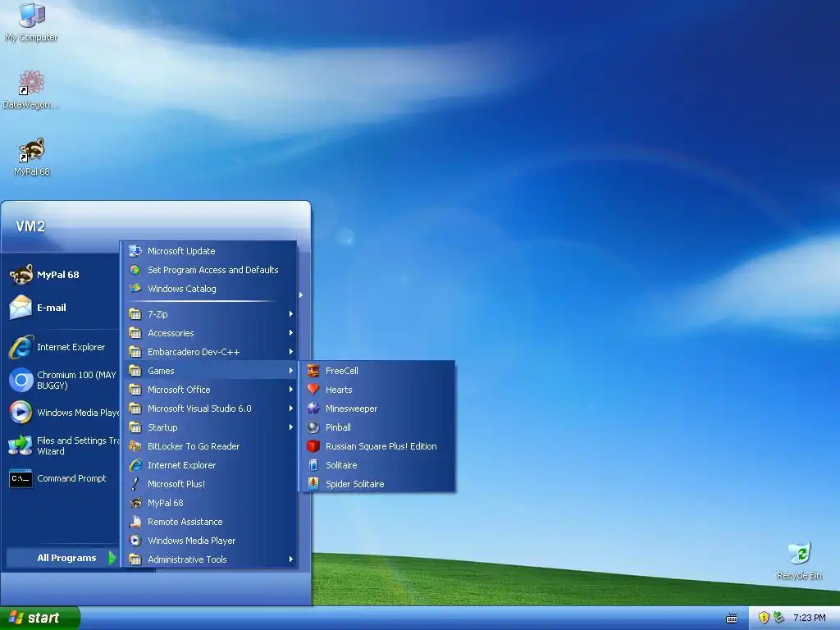Select the MyPal 68 desktop shortcut icon

click(x=32, y=157)
